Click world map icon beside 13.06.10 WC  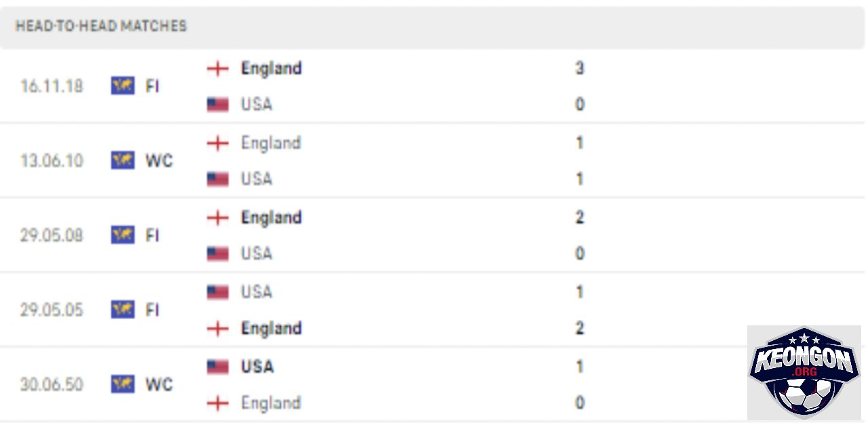coord(123,161)
